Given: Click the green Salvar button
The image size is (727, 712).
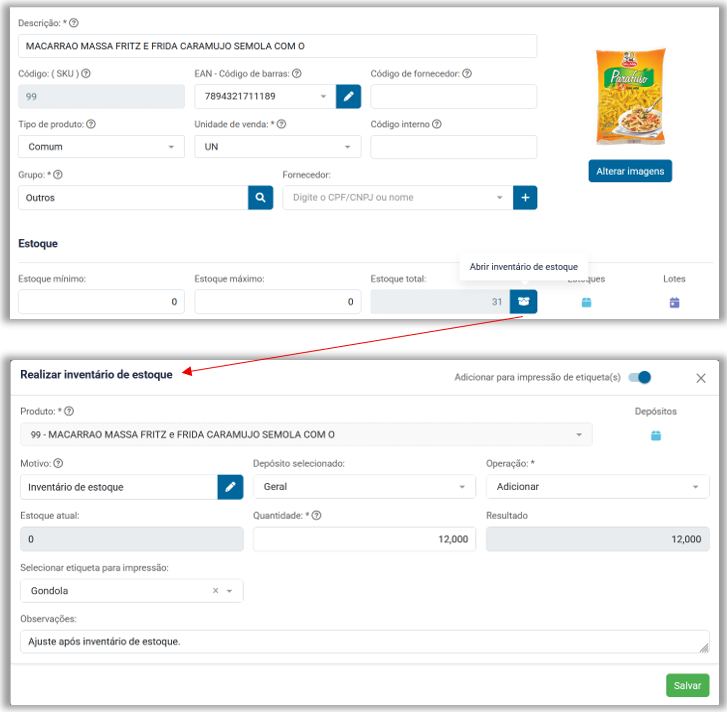Looking at the screenshot, I should (687, 685).
